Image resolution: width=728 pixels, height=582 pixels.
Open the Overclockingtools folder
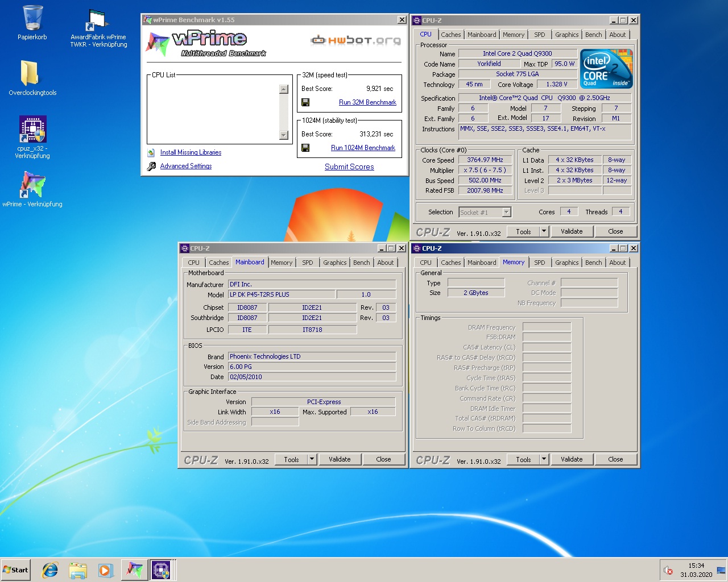coord(31,73)
